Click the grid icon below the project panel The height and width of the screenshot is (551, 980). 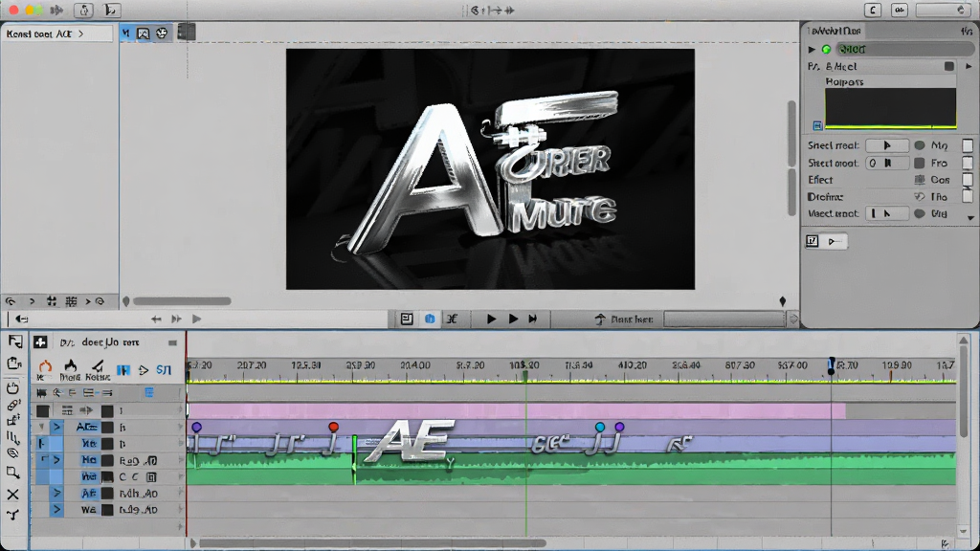pyautogui.click(x=71, y=301)
